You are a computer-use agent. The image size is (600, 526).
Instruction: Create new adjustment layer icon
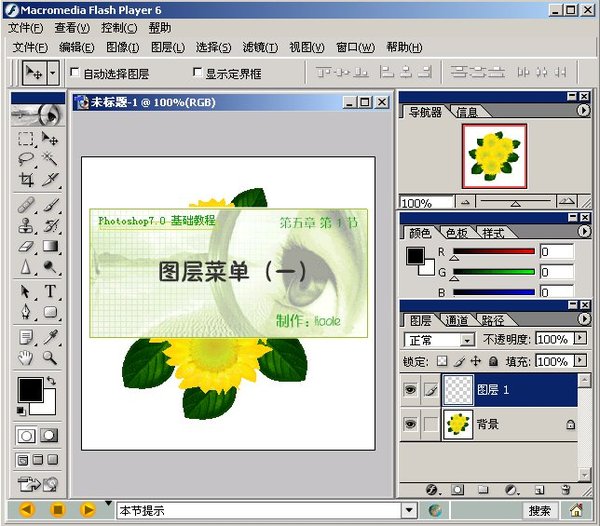(510, 490)
